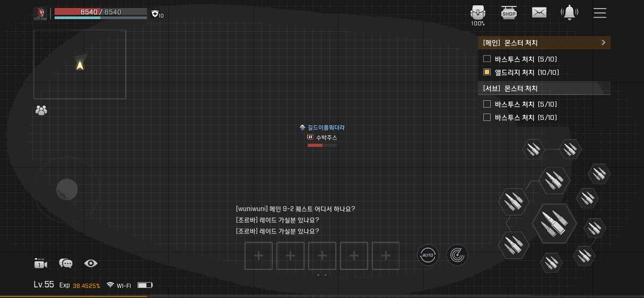Click the minimap player arrow marker
Screen dimensions: 644x298
(x=80, y=65)
